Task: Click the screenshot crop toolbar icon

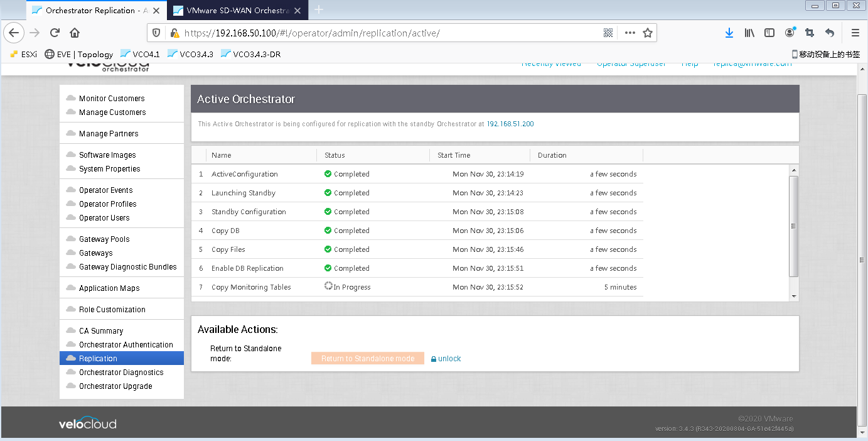Action: [x=810, y=33]
